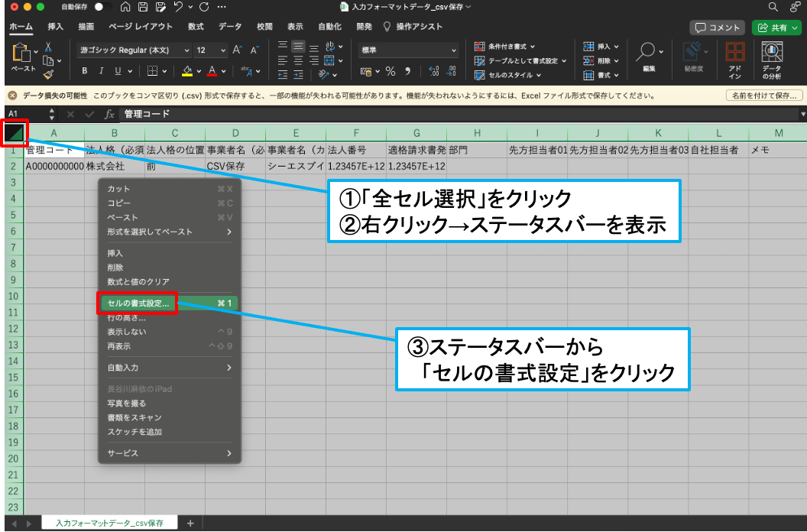
Task: Click the Save As icon with pencil
Action: point(160,7)
